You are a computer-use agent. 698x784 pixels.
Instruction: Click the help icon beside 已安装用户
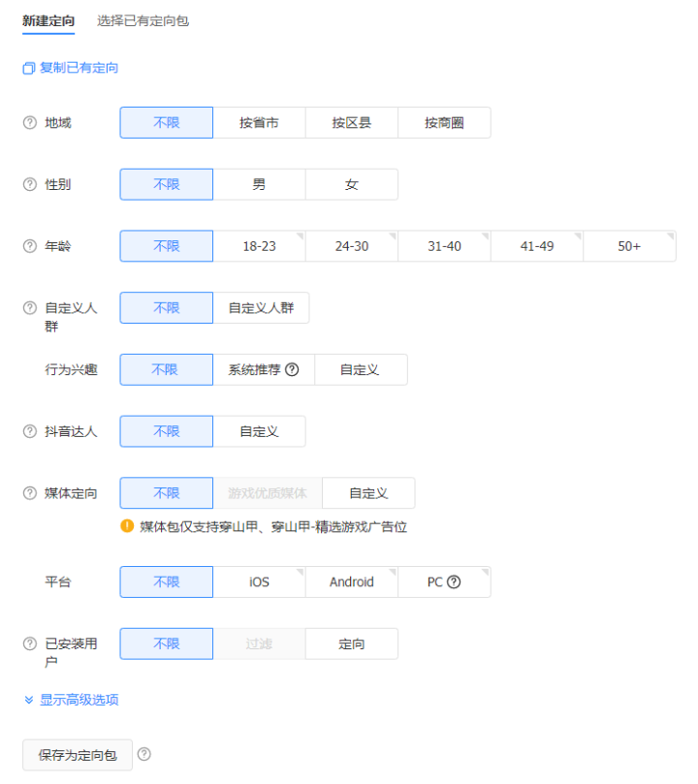click(x=29, y=643)
